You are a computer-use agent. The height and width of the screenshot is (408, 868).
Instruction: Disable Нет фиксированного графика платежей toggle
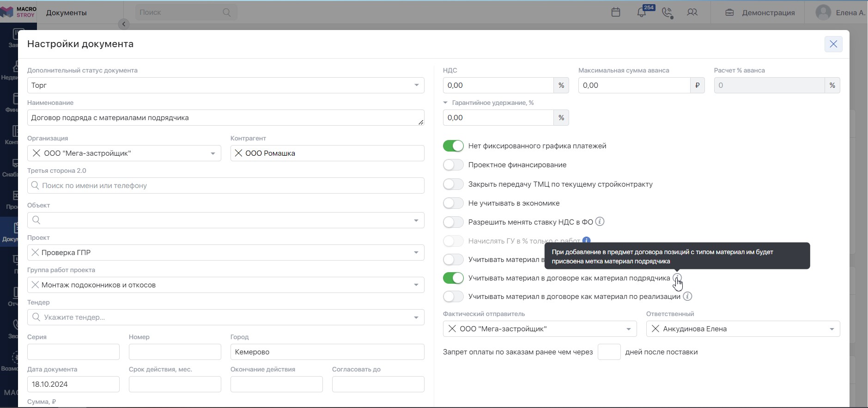click(x=453, y=146)
